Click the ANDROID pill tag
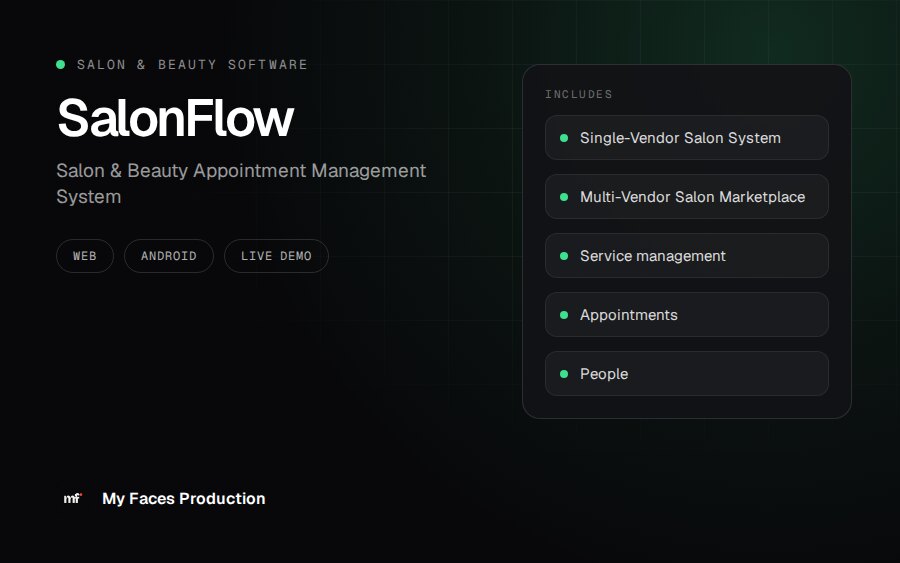Screen dimensions: 900x563 pyautogui.click(x=169, y=256)
